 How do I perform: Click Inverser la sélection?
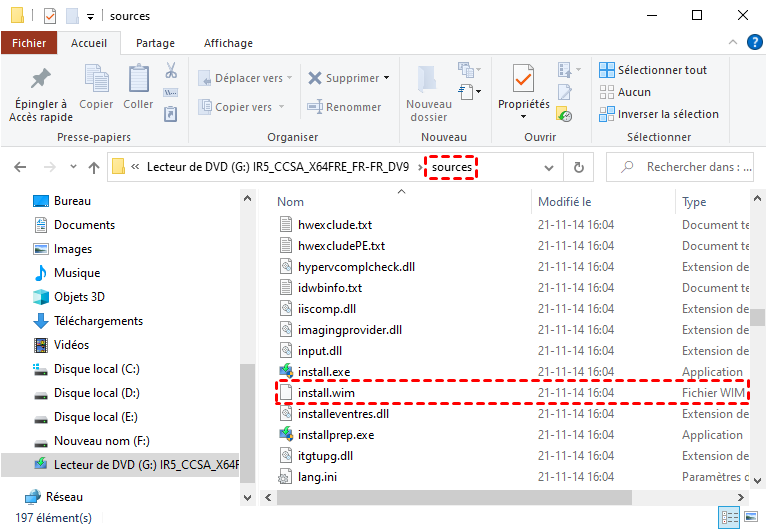(x=659, y=114)
